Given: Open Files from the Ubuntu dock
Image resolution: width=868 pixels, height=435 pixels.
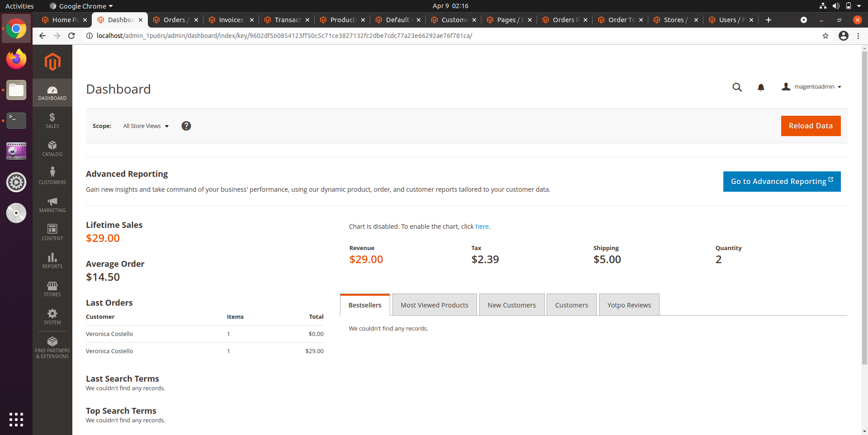Looking at the screenshot, I should click(16, 90).
